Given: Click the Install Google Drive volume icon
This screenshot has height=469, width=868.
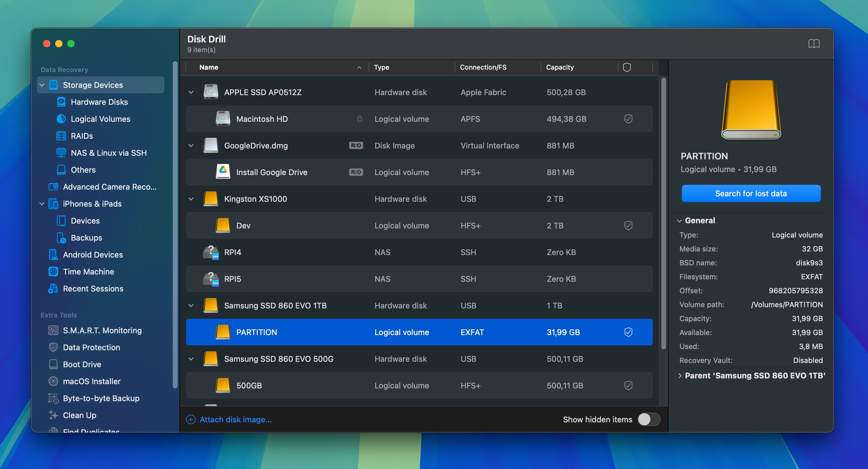Looking at the screenshot, I should coord(223,172).
